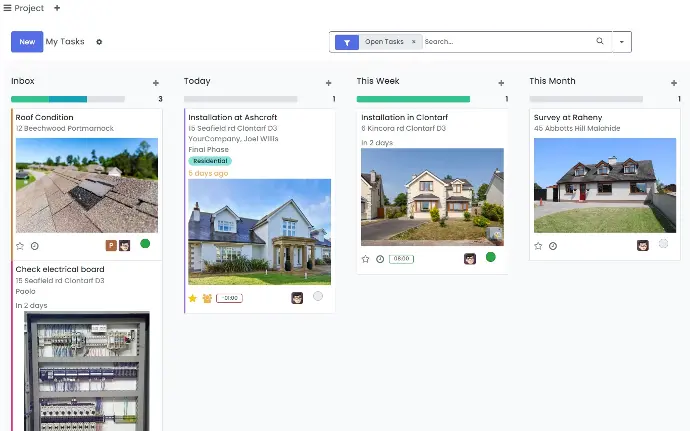Click the user avatar on Roof Condition card

pyautogui.click(x=125, y=245)
